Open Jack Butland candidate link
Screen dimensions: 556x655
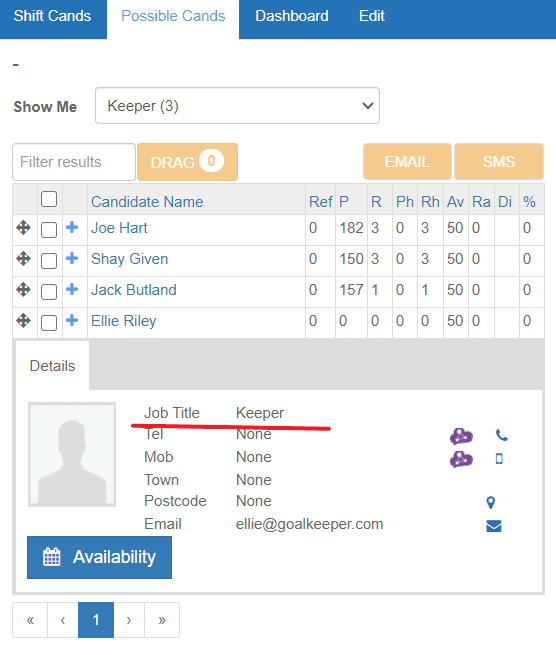[134, 290]
